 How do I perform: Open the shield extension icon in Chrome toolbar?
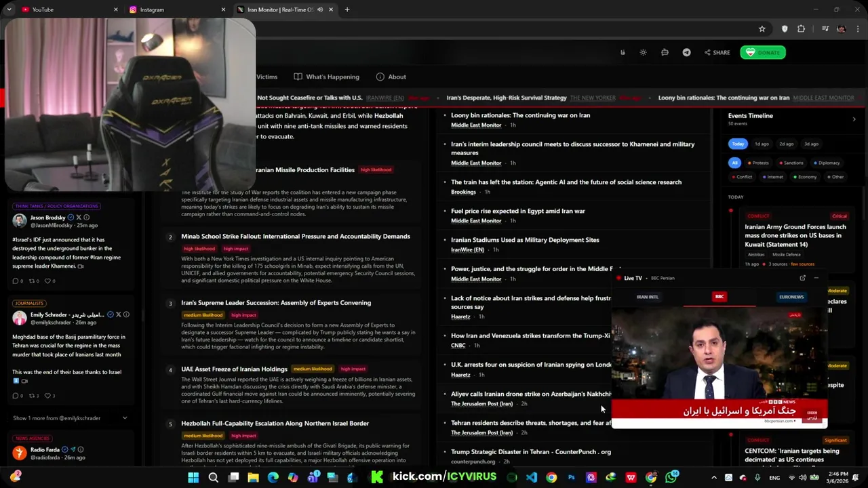(x=785, y=28)
